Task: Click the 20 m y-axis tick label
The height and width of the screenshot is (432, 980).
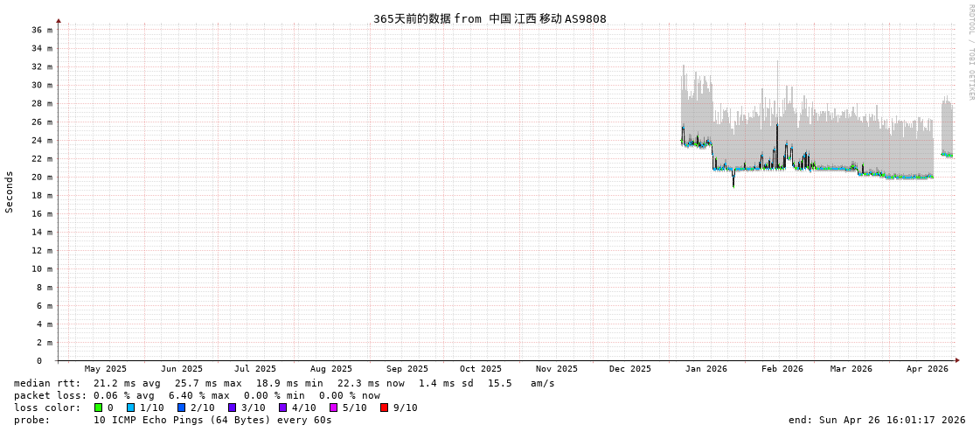Action: [43, 177]
